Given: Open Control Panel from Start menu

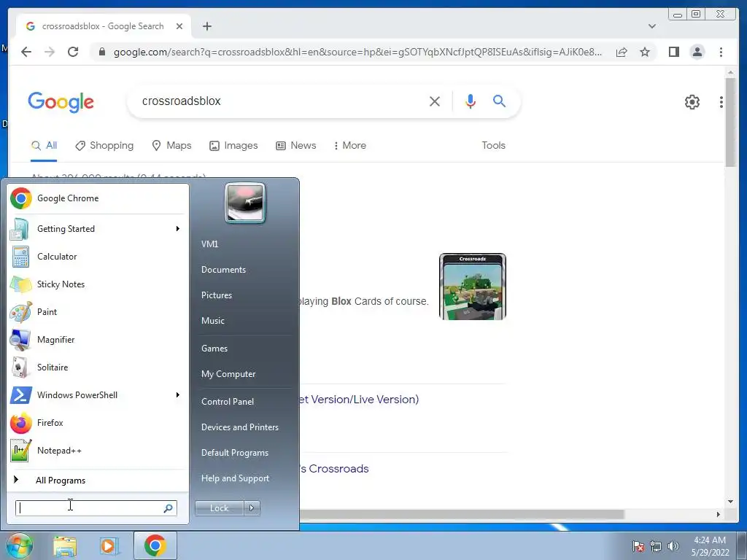Looking at the screenshot, I should 228,402.
